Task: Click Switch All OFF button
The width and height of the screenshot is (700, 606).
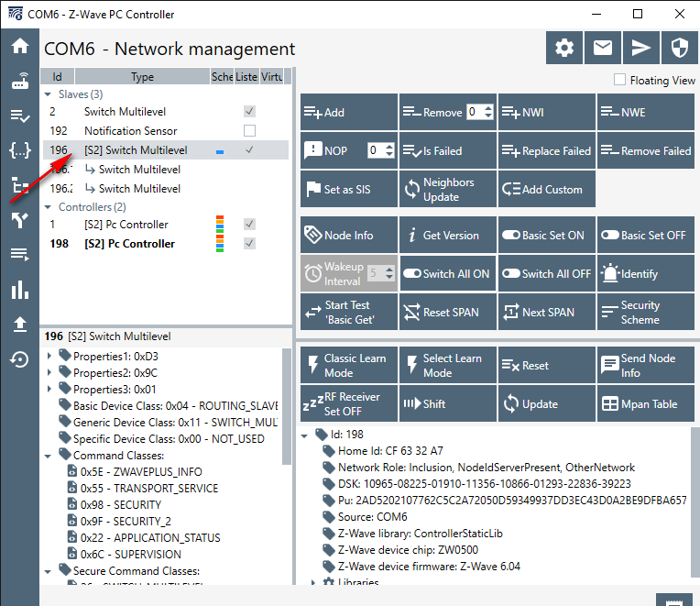Action: [546, 273]
